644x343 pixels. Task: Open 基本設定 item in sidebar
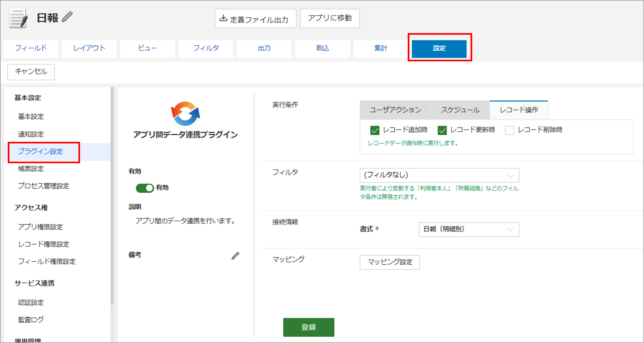(x=31, y=116)
